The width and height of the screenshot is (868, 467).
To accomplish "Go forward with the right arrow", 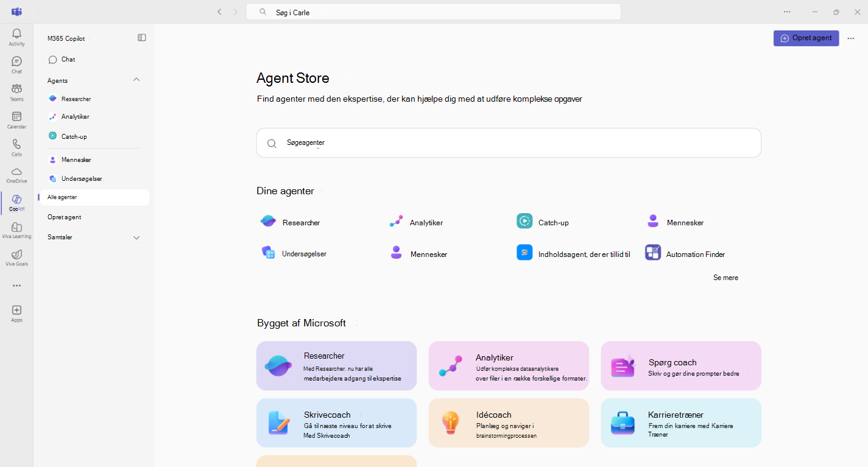I will click(236, 12).
